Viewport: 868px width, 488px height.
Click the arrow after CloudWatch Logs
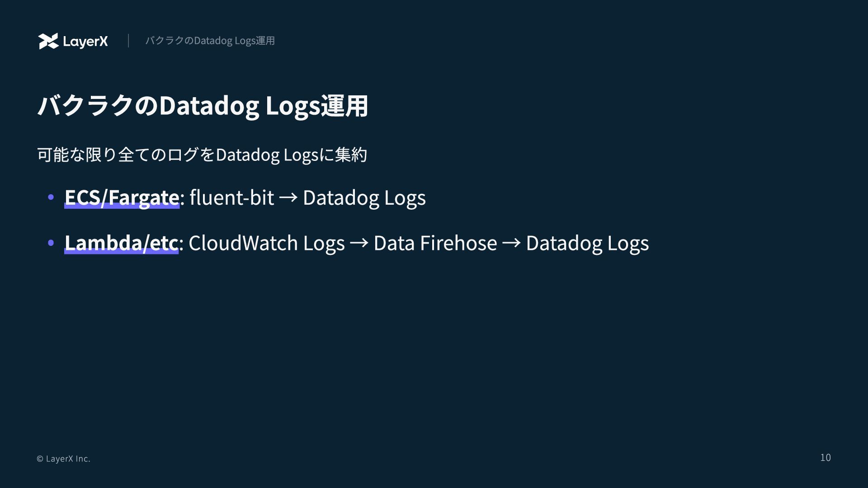pyautogui.click(x=359, y=243)
